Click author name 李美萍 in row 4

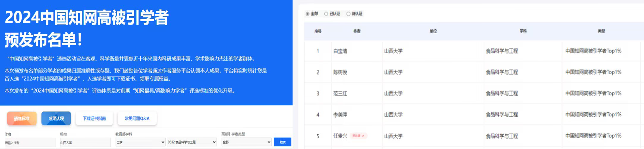pyautogui.click(x=340, y=115)
